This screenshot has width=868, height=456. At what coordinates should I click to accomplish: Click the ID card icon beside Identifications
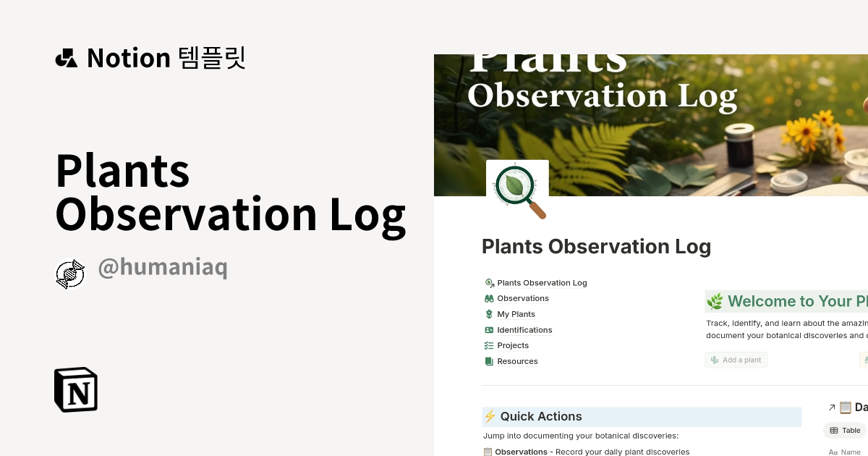pos(489,330)
